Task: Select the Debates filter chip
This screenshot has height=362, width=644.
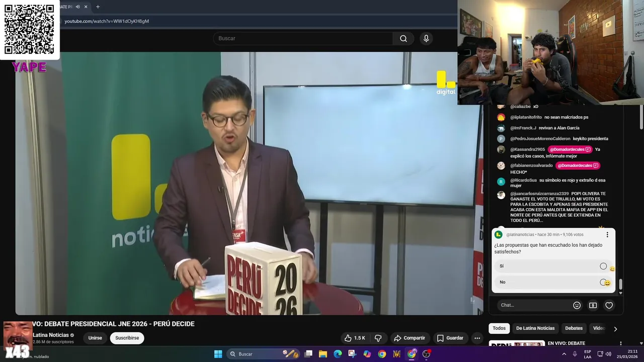Action: coord(574,328)
